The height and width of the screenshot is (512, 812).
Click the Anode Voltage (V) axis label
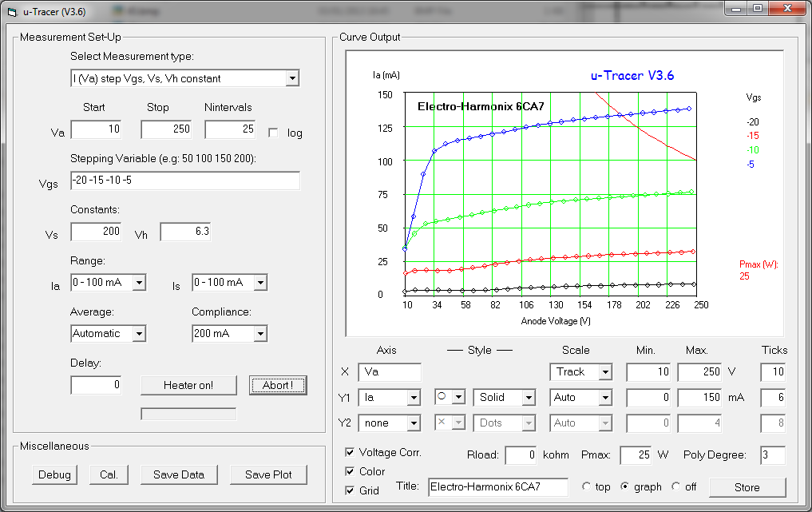pyautogui.click(x=556, y=321)
